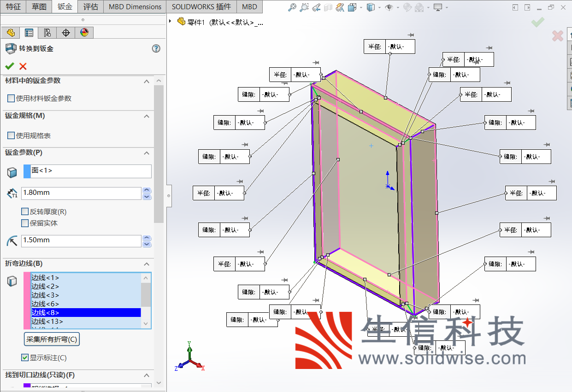Open the ConfigurationManager tab icon
The image size is (572, 392).
click(x=47, y=33)
